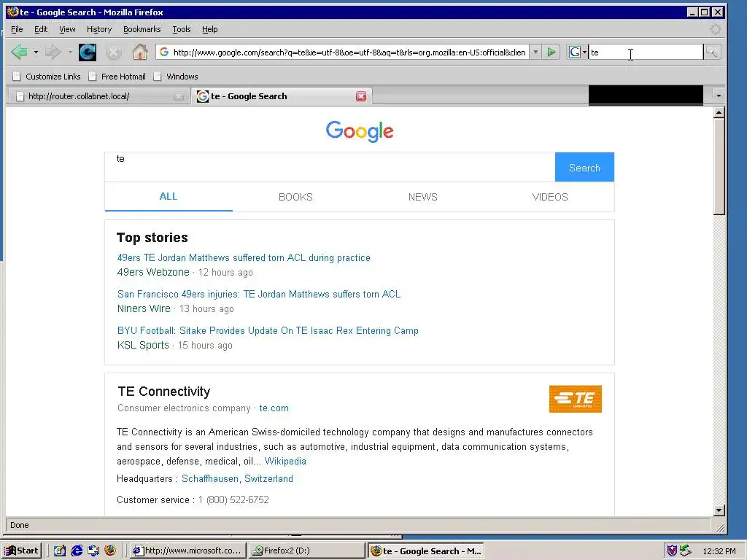747x560 pixels.
Task: Open the Start menu
Action: (x=21, y=551)
